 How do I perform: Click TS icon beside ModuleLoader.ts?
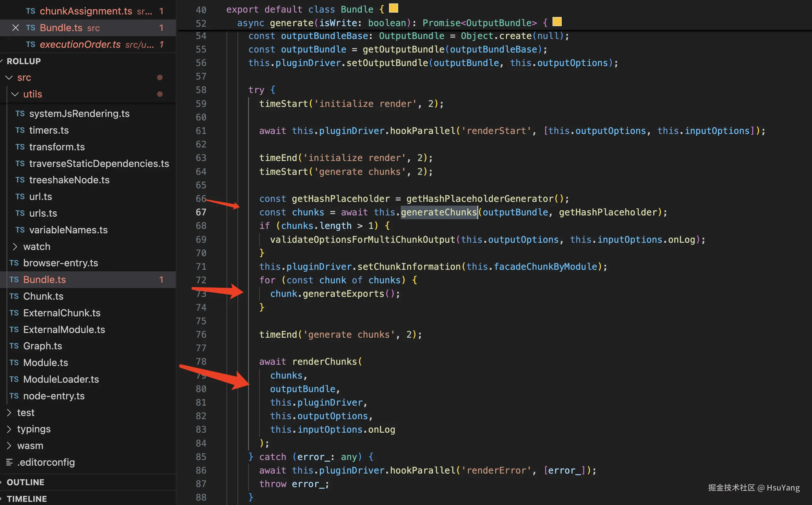[14, 379]
